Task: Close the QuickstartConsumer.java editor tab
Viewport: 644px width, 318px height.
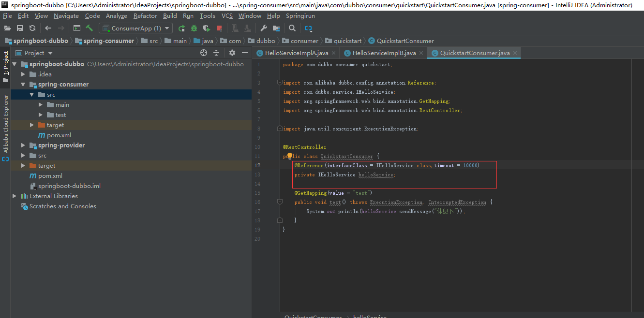Action: (x=515, y=53)
